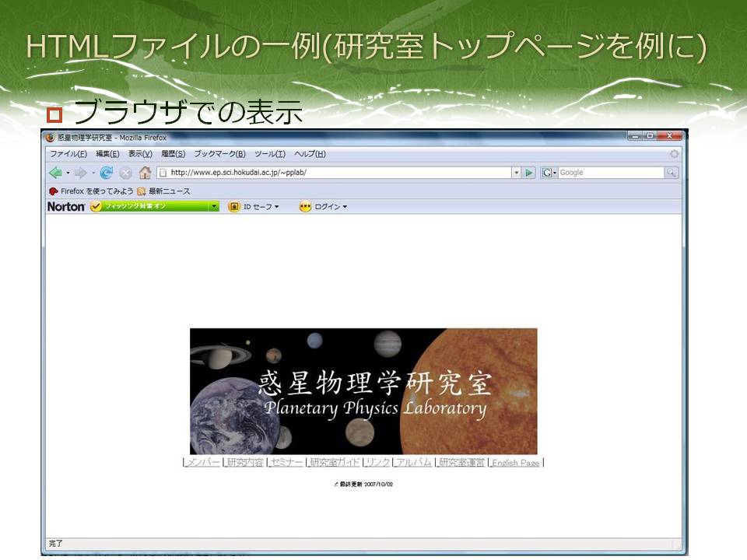This screenshot has width=747, height=560.
Task: Follow the English Page link
Action: click(516, 463)
